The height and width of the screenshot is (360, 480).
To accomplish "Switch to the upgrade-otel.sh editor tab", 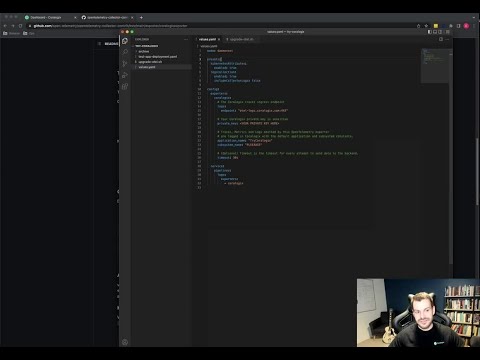I will [241, 39].
